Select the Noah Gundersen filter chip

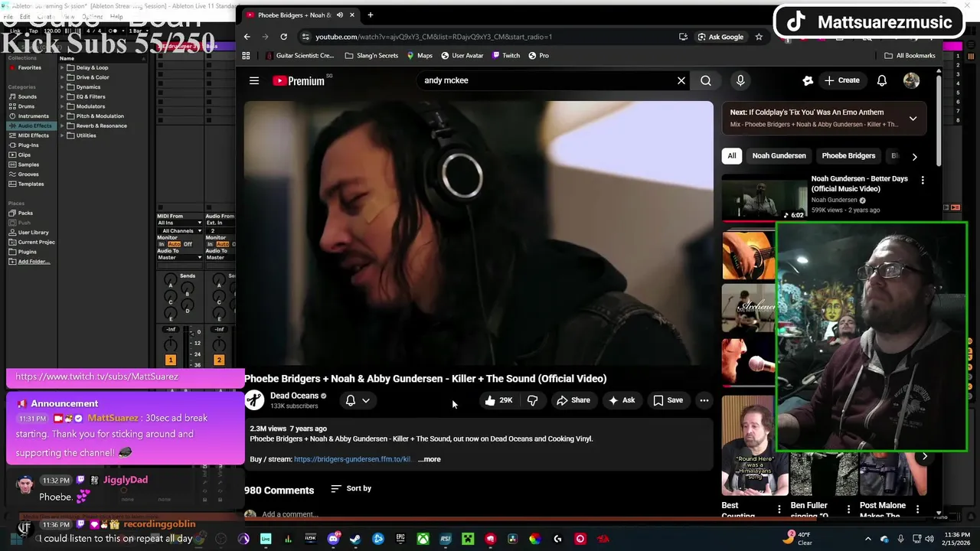tap(779, 155)
